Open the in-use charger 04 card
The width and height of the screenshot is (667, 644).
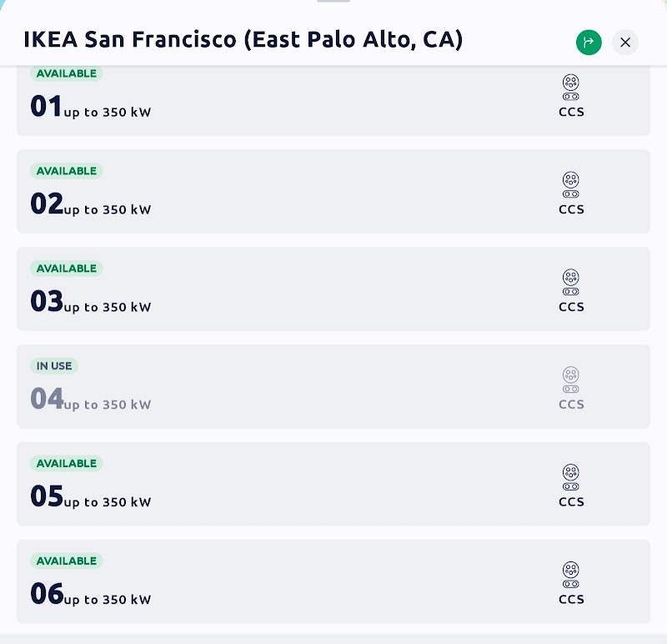(x=333, y=386)
